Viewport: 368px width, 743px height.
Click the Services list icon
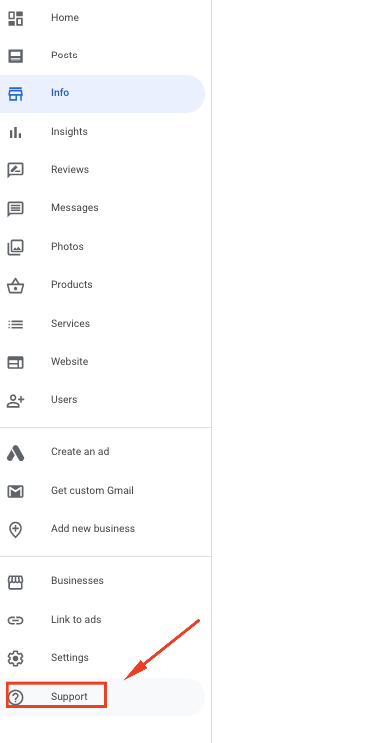15,324
